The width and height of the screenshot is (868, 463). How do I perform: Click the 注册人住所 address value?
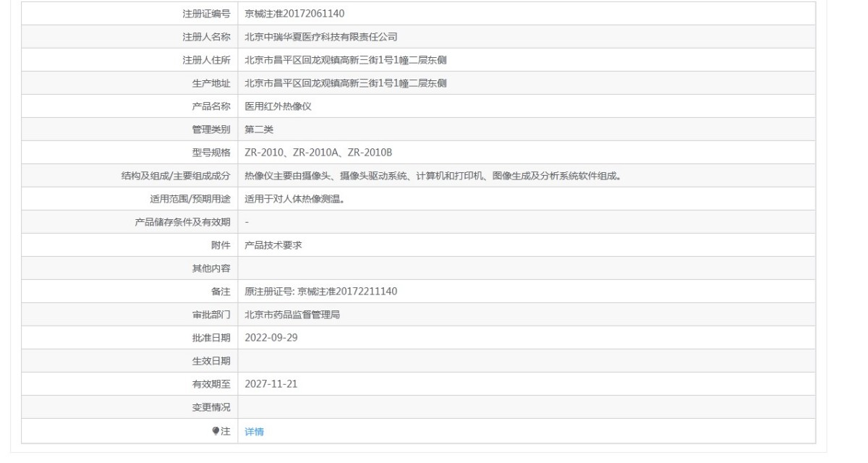click(346, 60)
